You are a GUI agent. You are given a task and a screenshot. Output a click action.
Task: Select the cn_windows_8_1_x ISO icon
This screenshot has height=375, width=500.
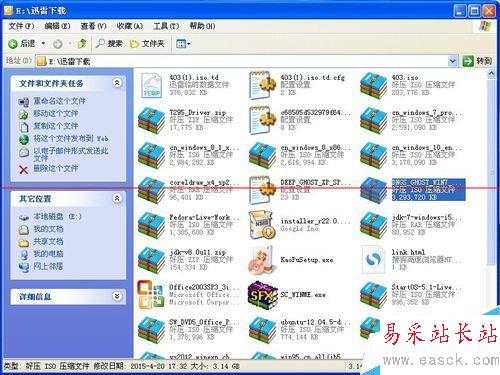pos(152,155)
